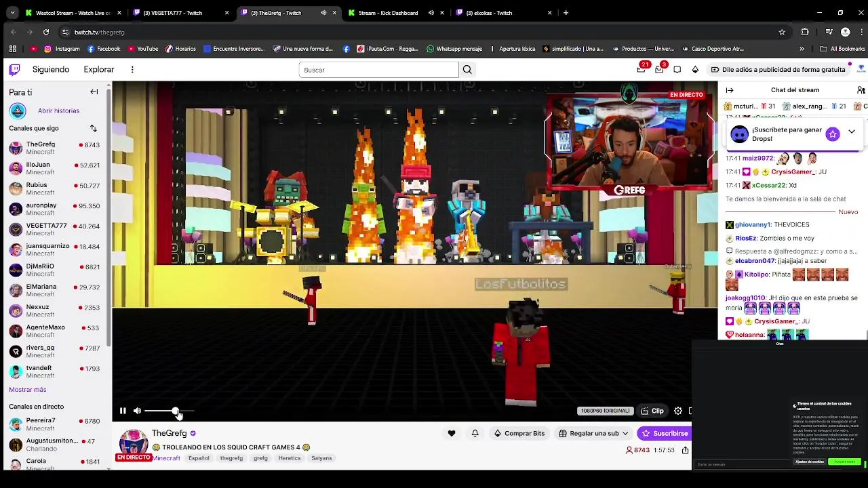Mute Kick Dashboard tab audio icon
The height and width of the screenshot is (488, 868).
(431, 12)
